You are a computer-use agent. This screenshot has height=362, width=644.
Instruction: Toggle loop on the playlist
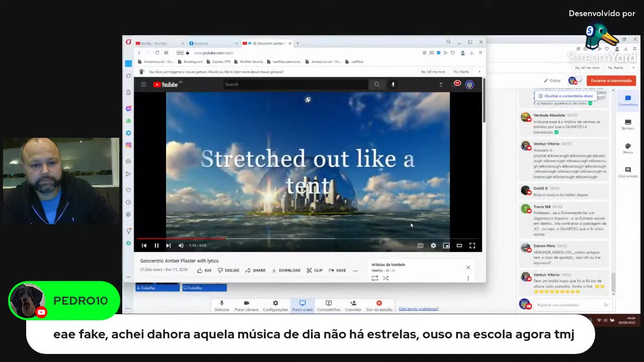click(x=375, y=278)
